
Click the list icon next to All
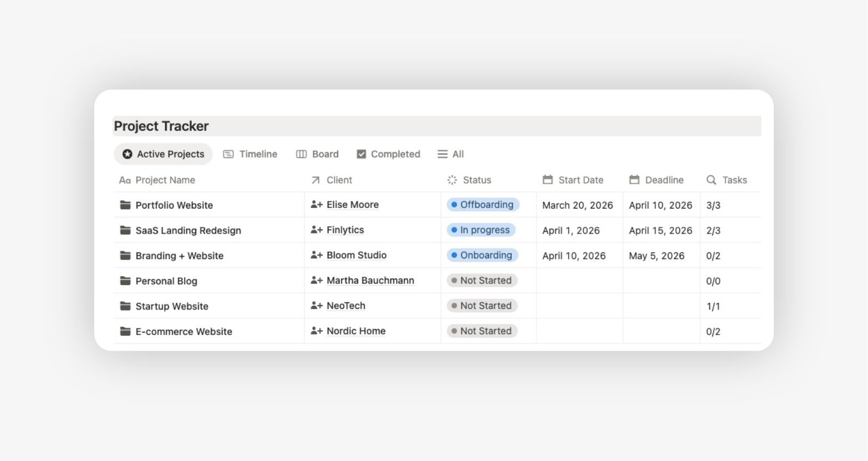[442, 154]
